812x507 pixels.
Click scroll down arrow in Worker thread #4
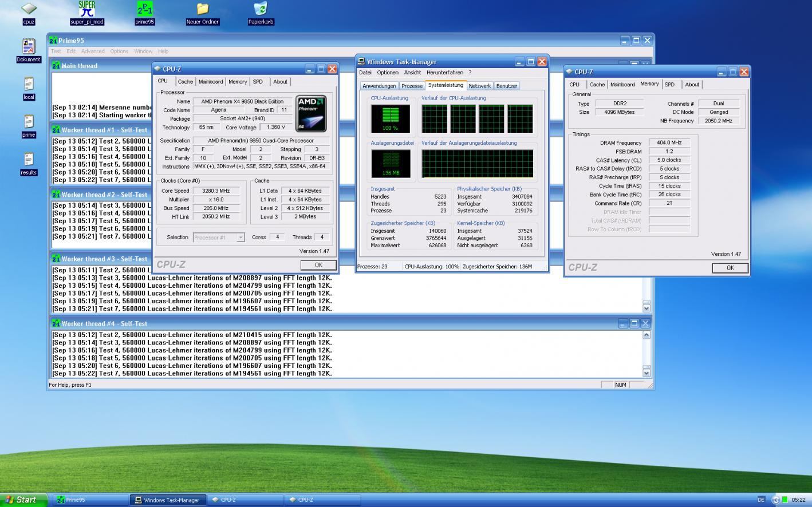point(647,373)
